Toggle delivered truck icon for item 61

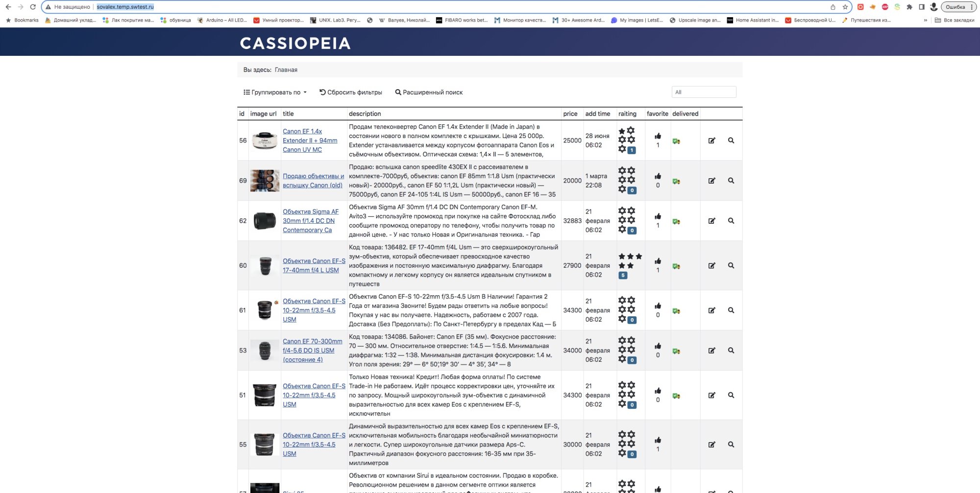tap(676, 311)
